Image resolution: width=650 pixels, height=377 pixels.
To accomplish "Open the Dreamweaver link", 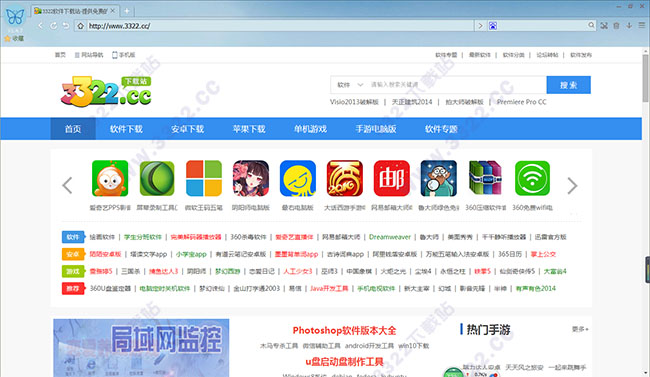I will click(x=390, y=237).
